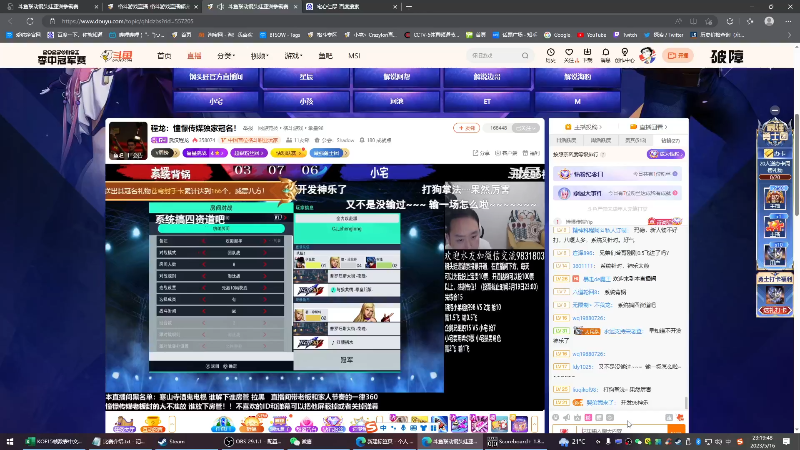Open WeChat from the taskbar
The width and height of the screenshot is (800, 450).
pyautogui.click(x=301, y=442)
